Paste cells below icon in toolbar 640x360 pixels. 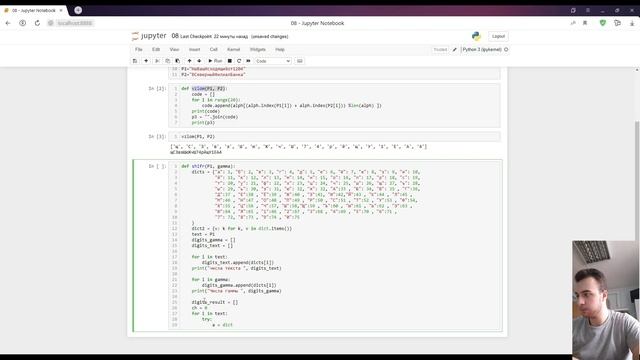[178, 61]
